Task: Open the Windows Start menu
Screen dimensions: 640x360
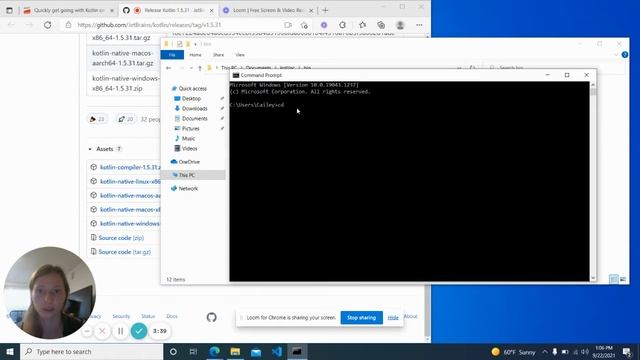Action: [x=10, y=351]
